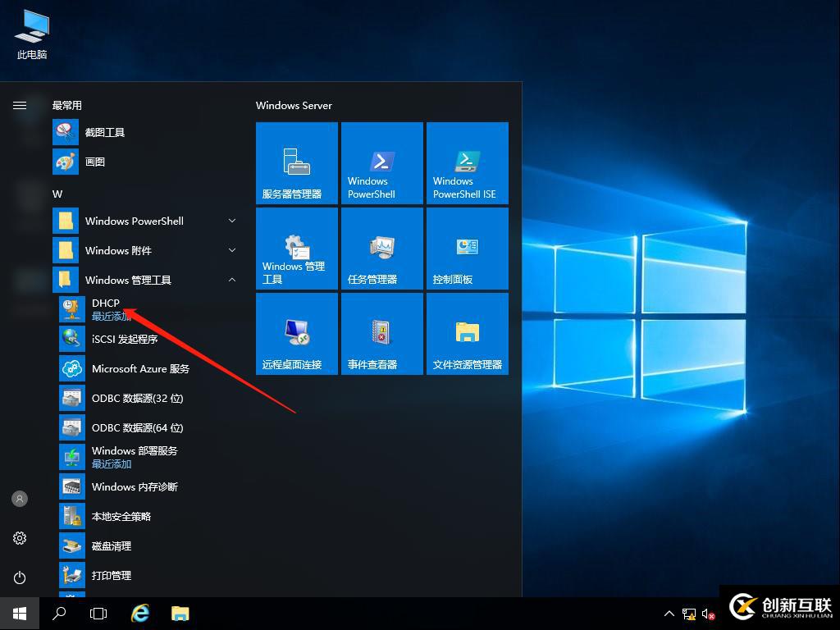The image size is (840, 630).
Task: Open the 服务器管理器 tile
Action: coord(297,163)
